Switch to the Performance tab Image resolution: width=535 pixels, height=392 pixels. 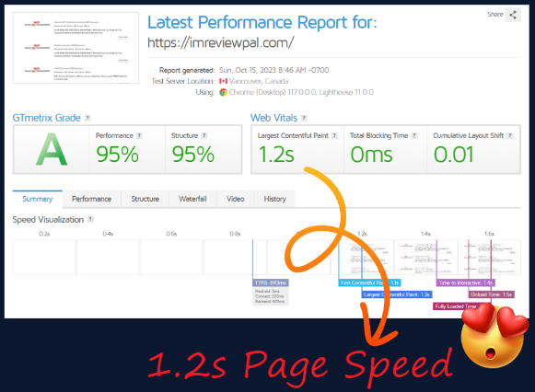click(91, 199)
